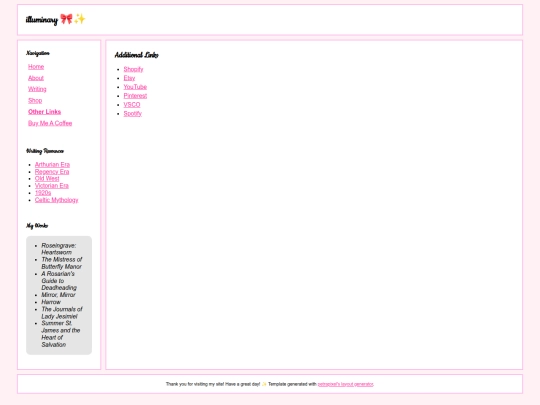Click the sparkle emoji in the footer

point(264,384)
